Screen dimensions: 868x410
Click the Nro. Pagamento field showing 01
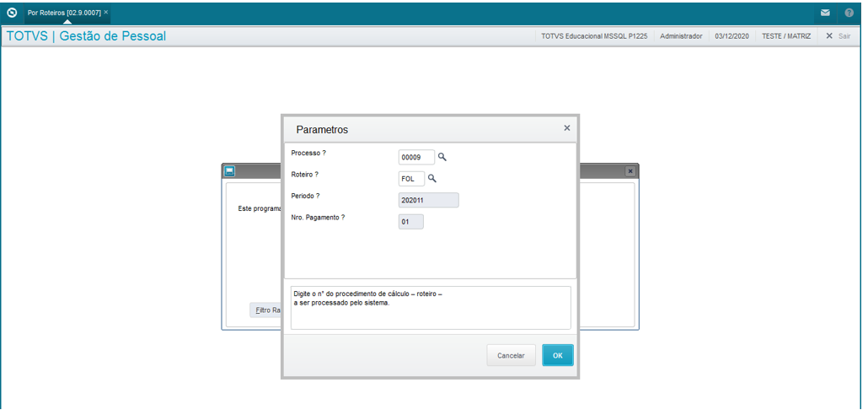(410, 222)
